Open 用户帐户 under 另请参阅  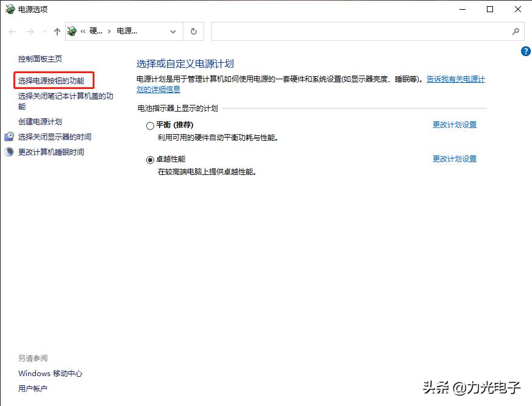pos(33,388)
